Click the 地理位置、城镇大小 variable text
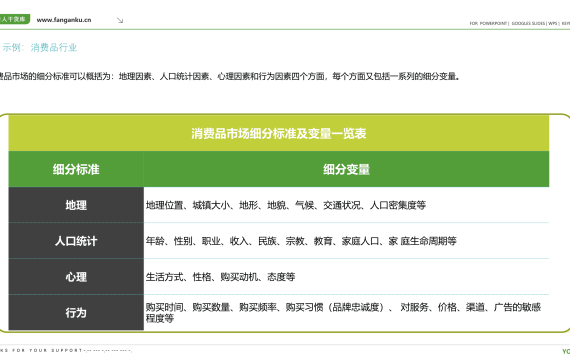The width and height of the screenshot is (570, 360). click(286, 205)
